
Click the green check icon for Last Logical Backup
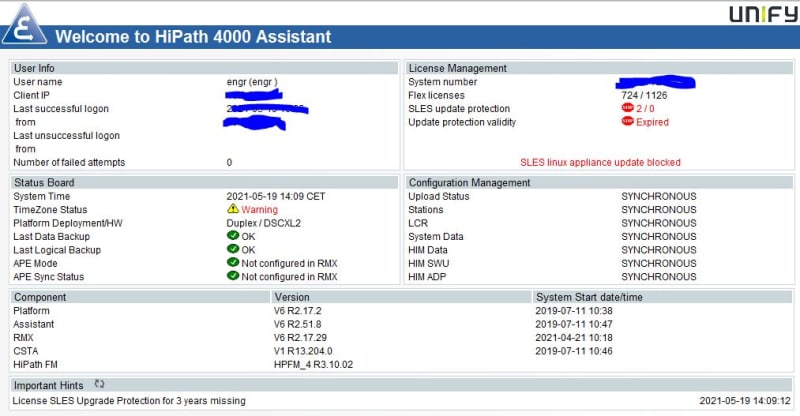pos(233,249)
